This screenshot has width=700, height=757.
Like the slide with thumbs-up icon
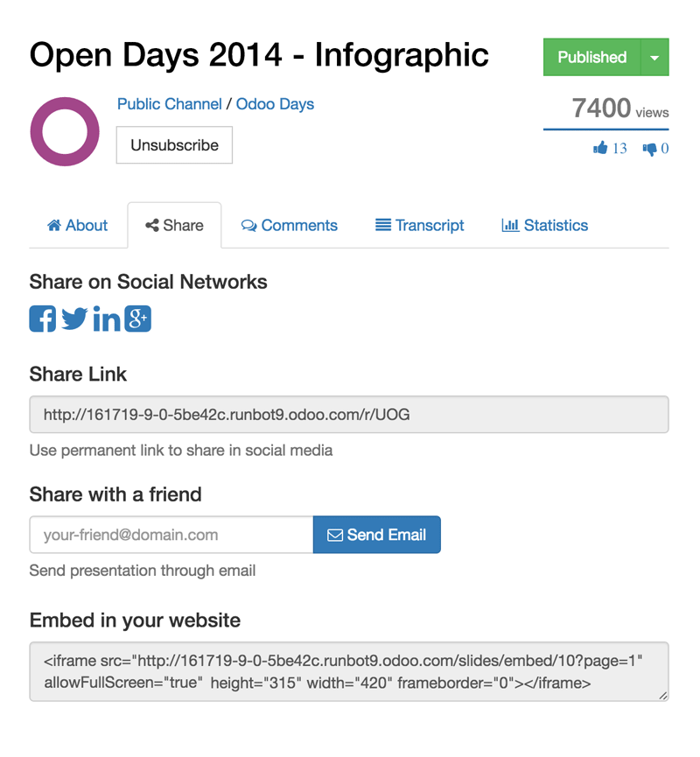[600, 148]
